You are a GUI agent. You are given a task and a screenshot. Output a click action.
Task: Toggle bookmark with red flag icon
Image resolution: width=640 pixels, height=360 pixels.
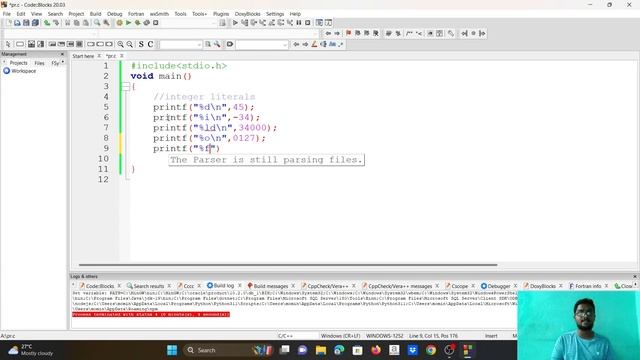point(348,33)
